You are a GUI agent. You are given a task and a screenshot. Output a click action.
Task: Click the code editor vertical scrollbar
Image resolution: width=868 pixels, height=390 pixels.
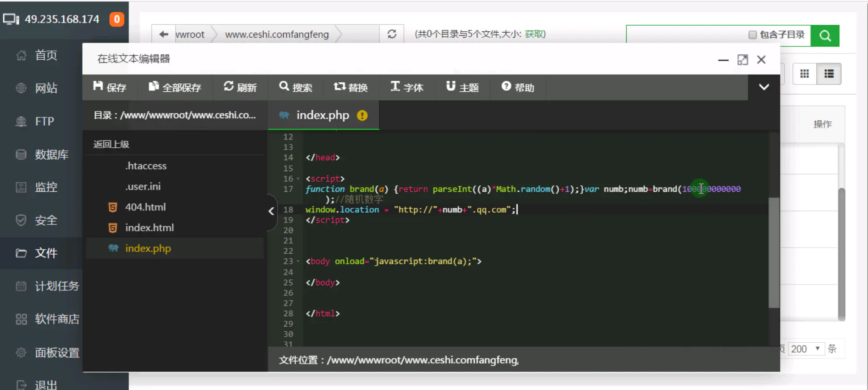pos(774,252)
